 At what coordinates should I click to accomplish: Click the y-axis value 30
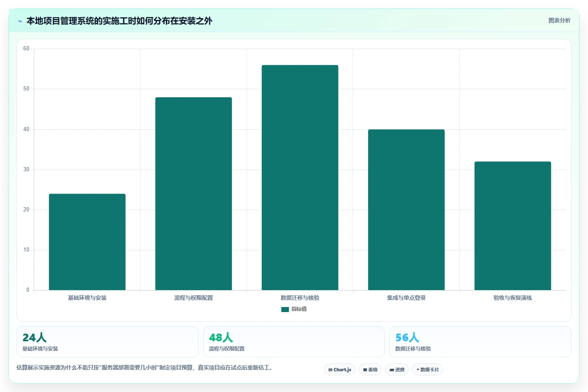(x=26, y=170)
